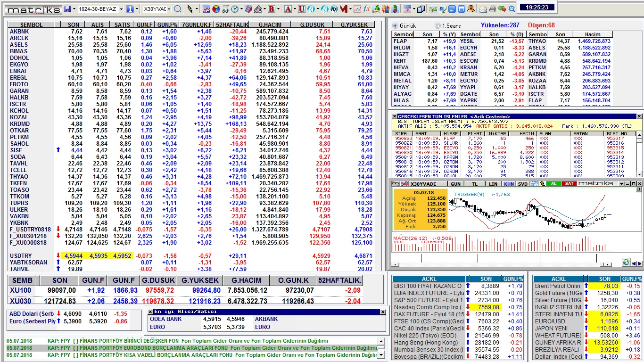Click the chat bubbles icon in toolbar
The height and width of the screenshot is (362, 644).
pyautogui.click(x=502, y=9)
